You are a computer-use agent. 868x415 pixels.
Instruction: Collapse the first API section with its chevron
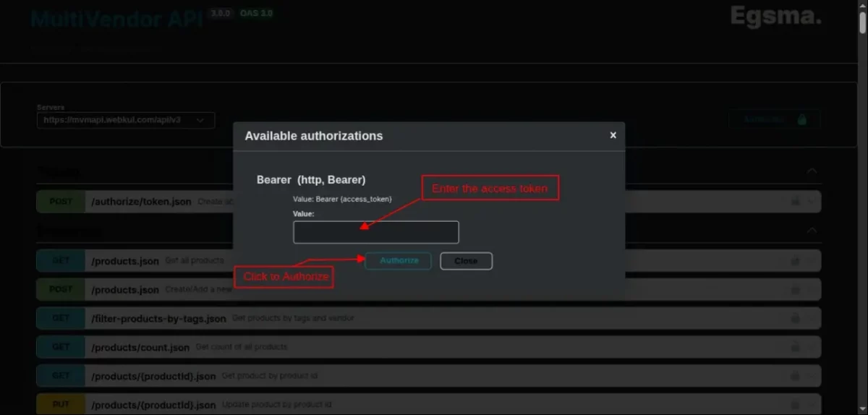coord(812,171)
